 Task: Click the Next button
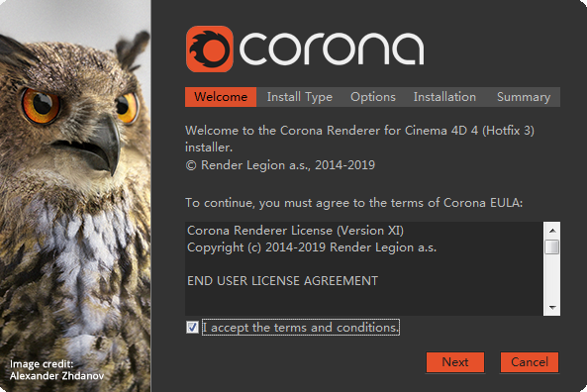click(455, 362)
